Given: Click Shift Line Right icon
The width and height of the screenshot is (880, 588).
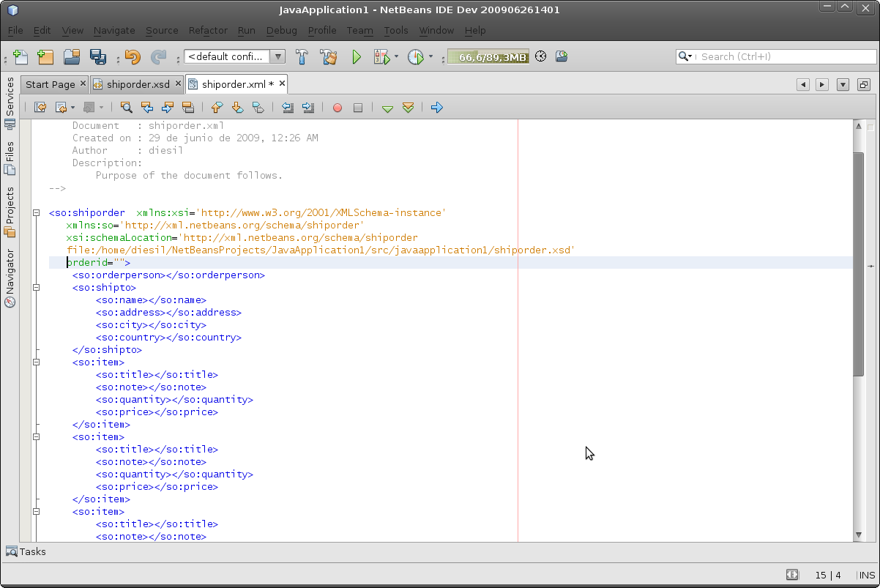Looking at the screenshot, I should [x=308, y=108].
